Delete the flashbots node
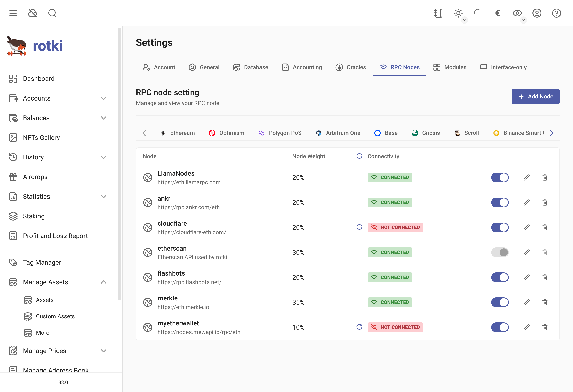Screen dimensions: 573x392 (x=545, y=277)
